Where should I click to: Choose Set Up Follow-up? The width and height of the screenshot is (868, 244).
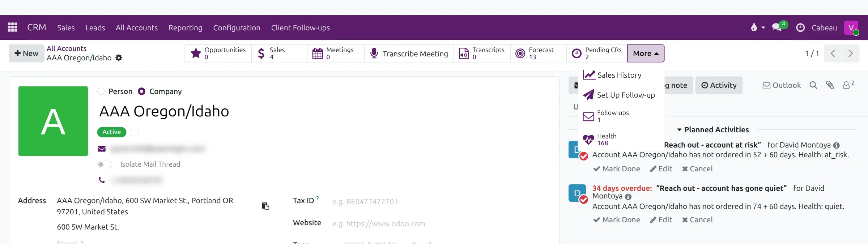tap(621, 95)
